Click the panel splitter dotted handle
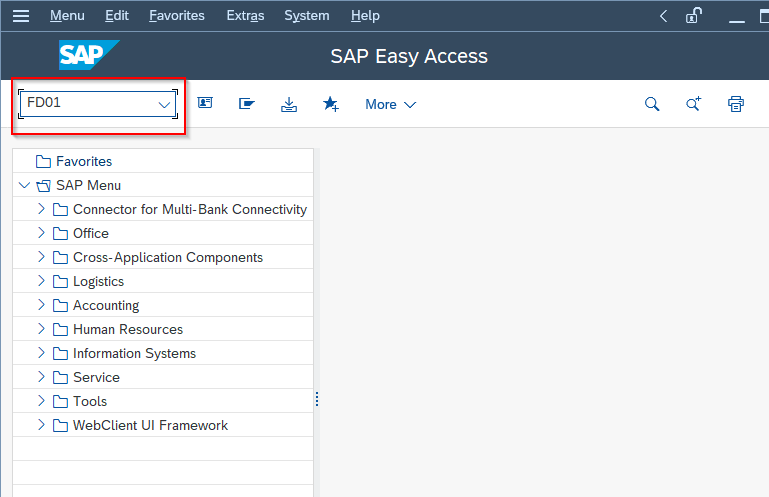The width and height of the screenshot is (769, 497). click(x=317, y=399)
